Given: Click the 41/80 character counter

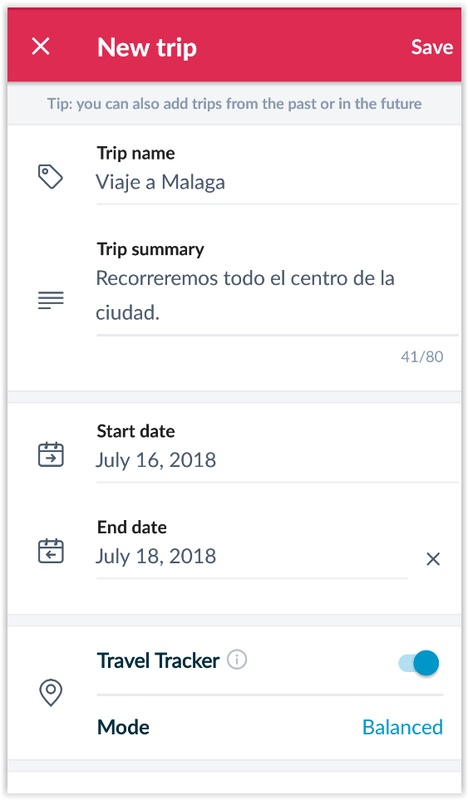Looking at the screenshot, I should tap(422, 356).
